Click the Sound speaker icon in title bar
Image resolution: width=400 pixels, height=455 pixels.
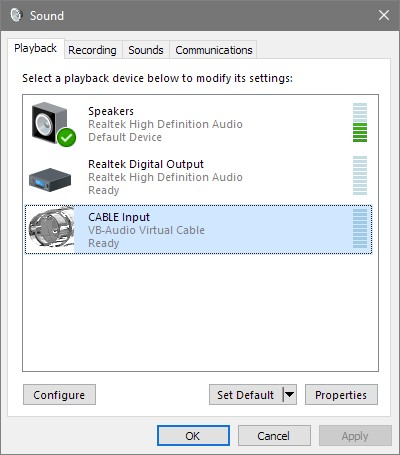coord(16,15)
